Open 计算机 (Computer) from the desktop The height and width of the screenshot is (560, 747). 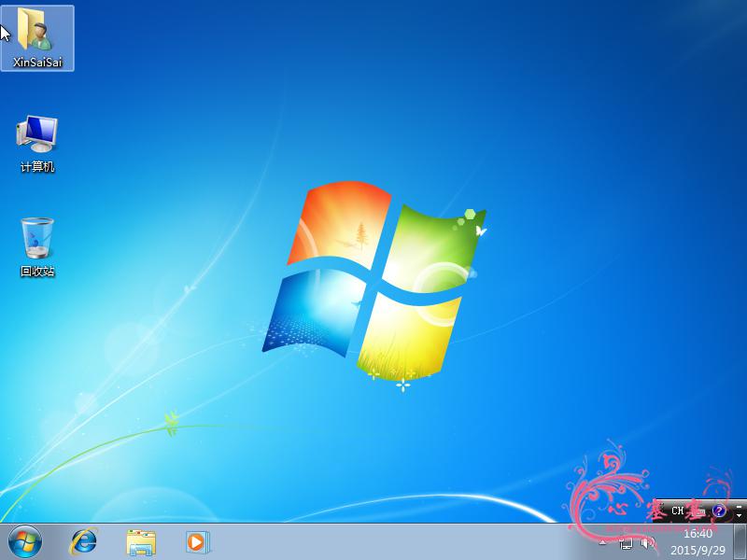click(x=35, y=134)
